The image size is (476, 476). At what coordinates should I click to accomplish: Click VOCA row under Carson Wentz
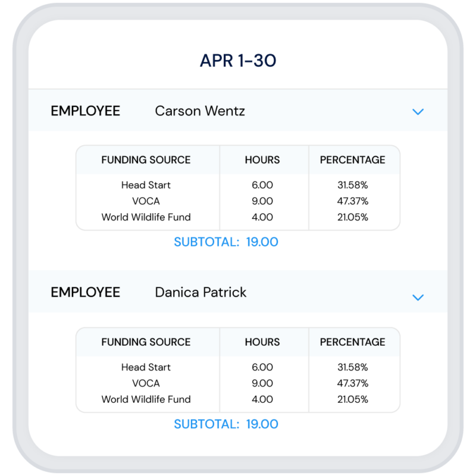[x=145, y=201]
